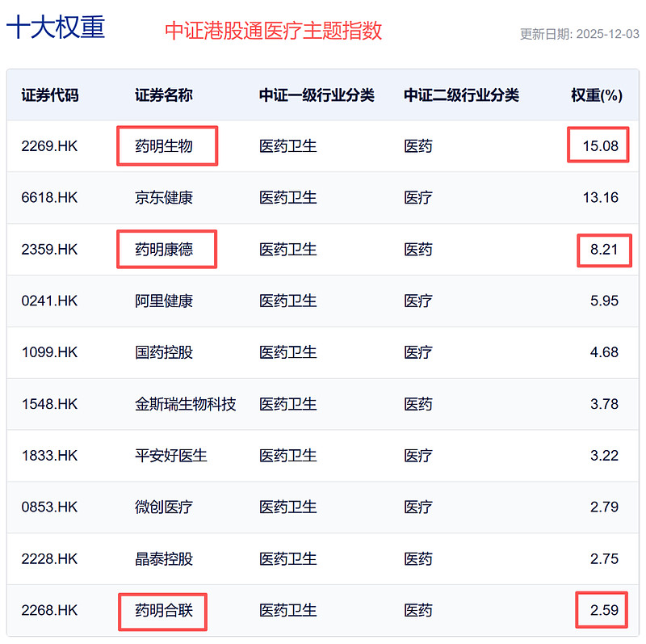Select security name 药明康德
The width and height of the screenshot is (646, 644).
[x=164, y=250]
